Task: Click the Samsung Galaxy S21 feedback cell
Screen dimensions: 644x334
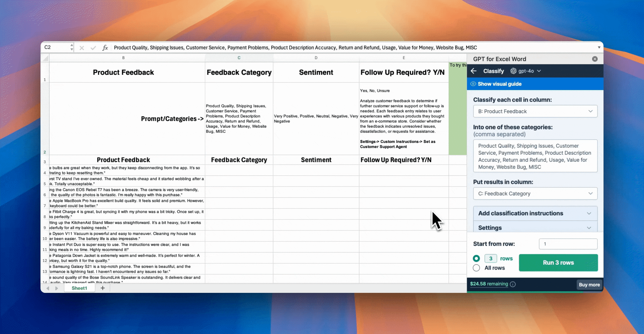Action: pyautogui.click(x=127, y=269)
